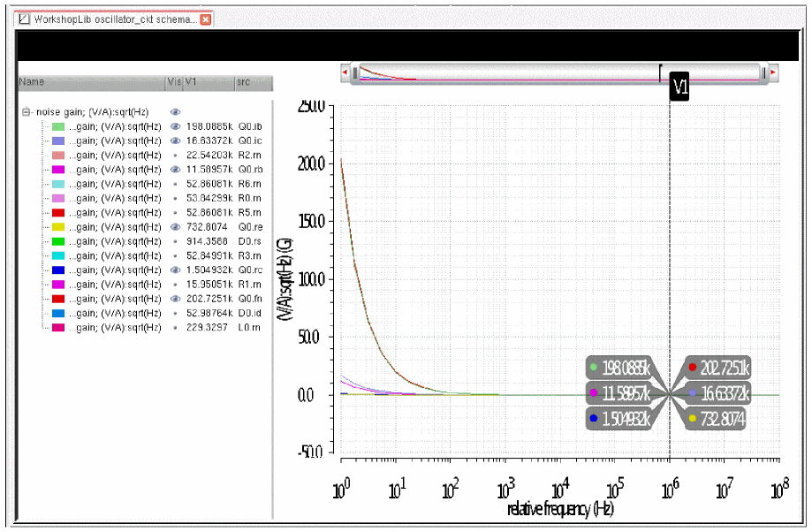The width and height of the screenshot is (812, 532).
Task: Click the red 202.7251k marker label bubble
Action: (718, 368)
